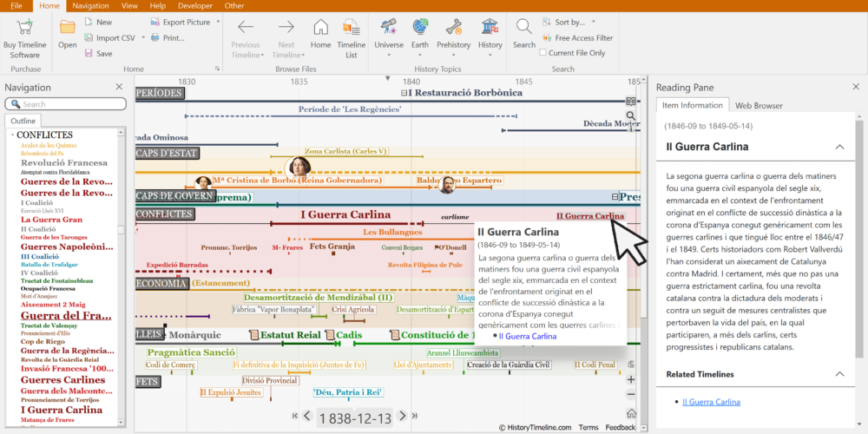Jump to last date with skip-forward icon
Image resolution: width=868 pixels, height=434 pixels.
tap(415, 416)
